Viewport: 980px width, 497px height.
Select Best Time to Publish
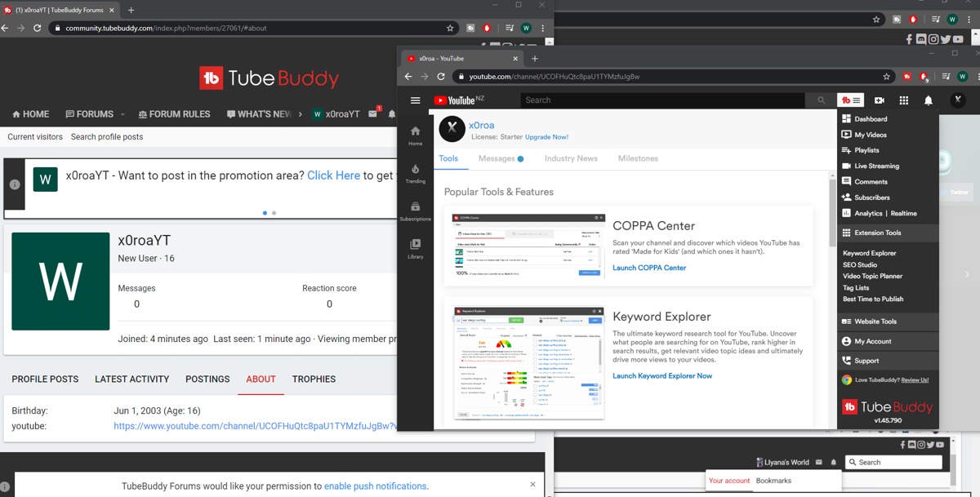(x=873, y=299)
